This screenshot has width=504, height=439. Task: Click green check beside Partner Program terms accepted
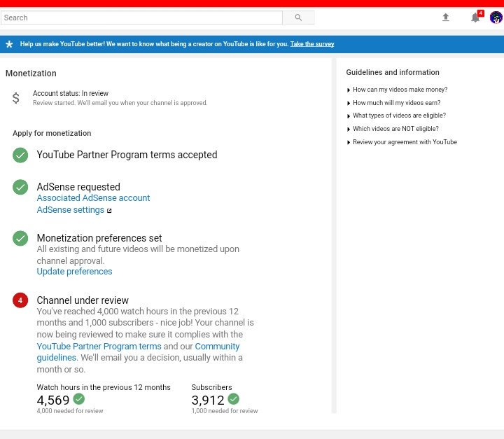(x=20, y=155)
